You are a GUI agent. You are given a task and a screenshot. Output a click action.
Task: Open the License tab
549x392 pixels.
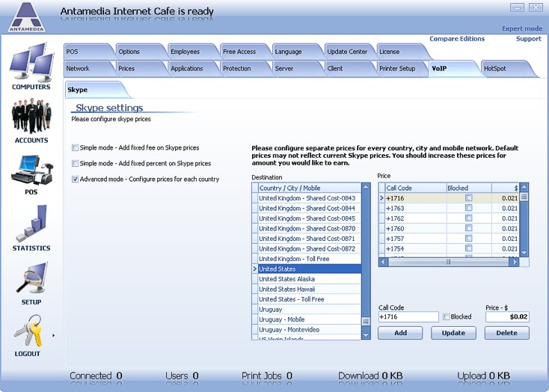click(x=401, y=52)
